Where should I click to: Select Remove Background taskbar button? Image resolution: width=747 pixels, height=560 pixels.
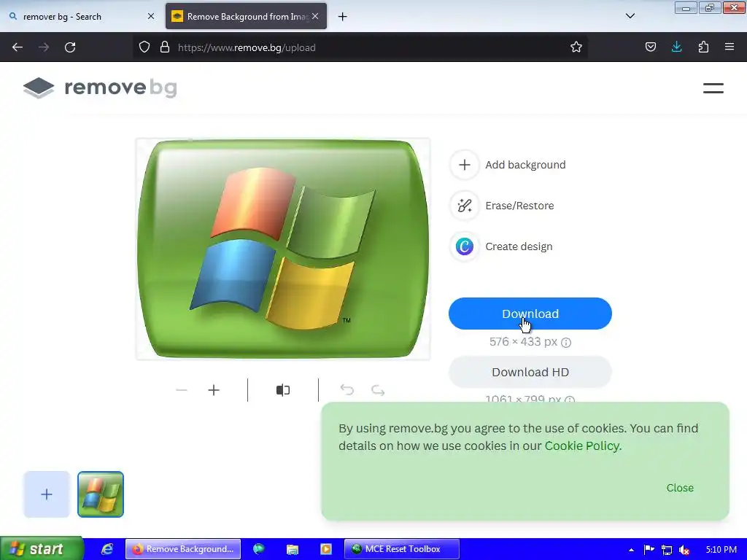coord(183,549)
